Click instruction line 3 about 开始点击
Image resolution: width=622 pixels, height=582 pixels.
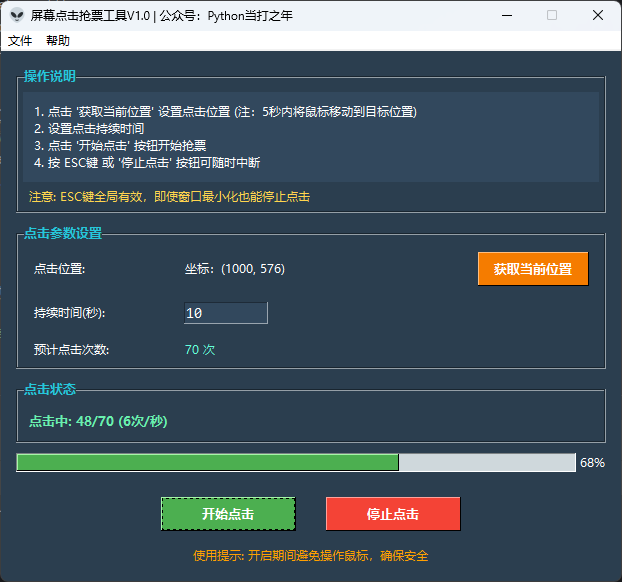point(120,146)
